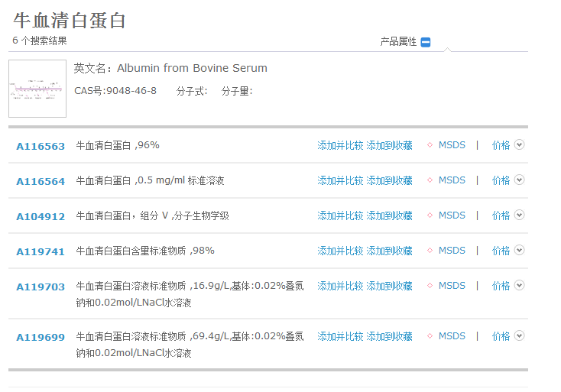This screenshot has height=392, width=561.
Task: Show 价格 for A104912
Action: pos(501,215)
